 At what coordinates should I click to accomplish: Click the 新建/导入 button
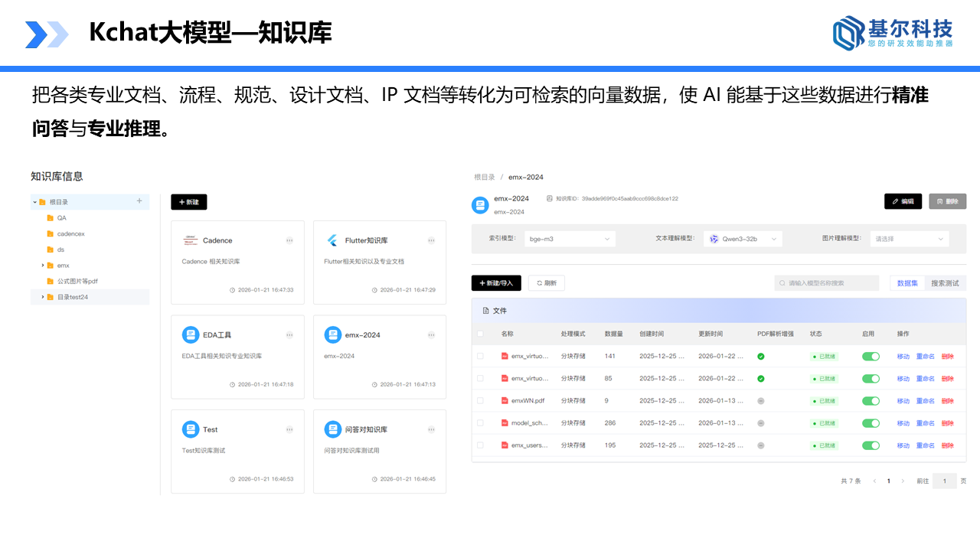click(496, 283)
